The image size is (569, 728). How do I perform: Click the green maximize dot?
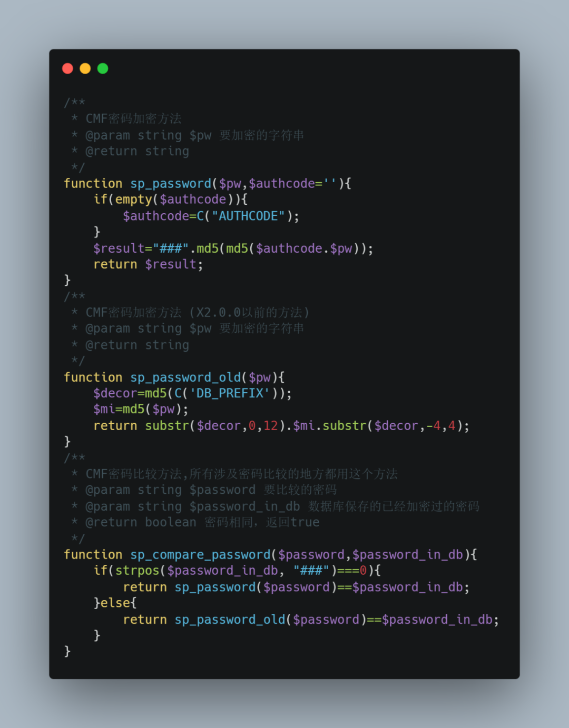pos(103,68)
